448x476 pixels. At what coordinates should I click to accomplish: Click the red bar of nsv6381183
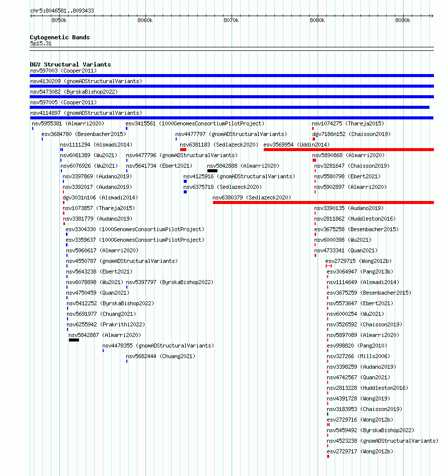(183, 150)
